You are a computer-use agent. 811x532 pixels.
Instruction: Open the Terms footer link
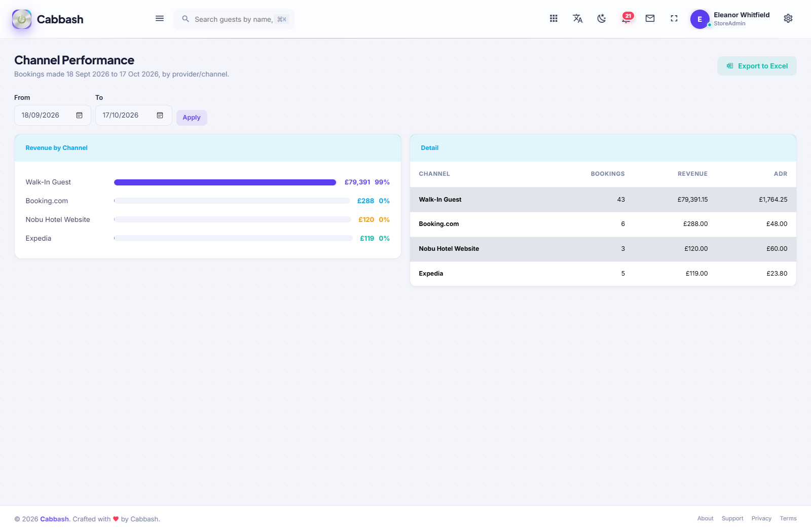click(788, 519)
